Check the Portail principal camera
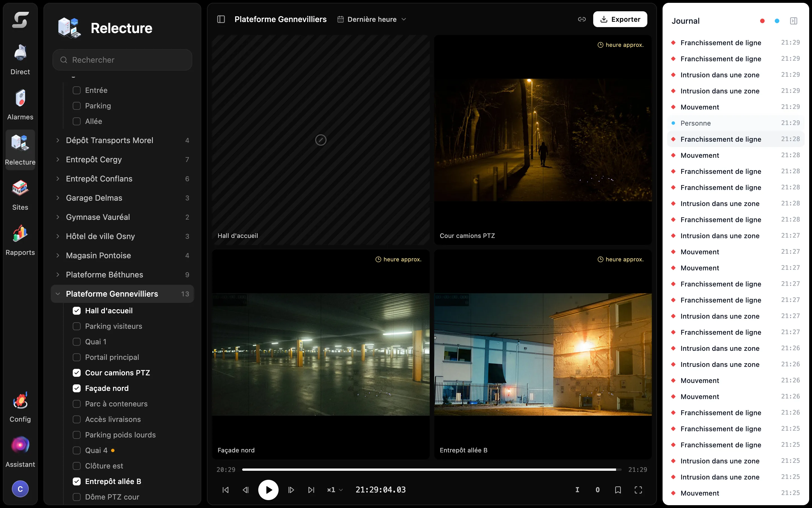The height and width of the screenshot is (508, 812). tap(76, 357)
